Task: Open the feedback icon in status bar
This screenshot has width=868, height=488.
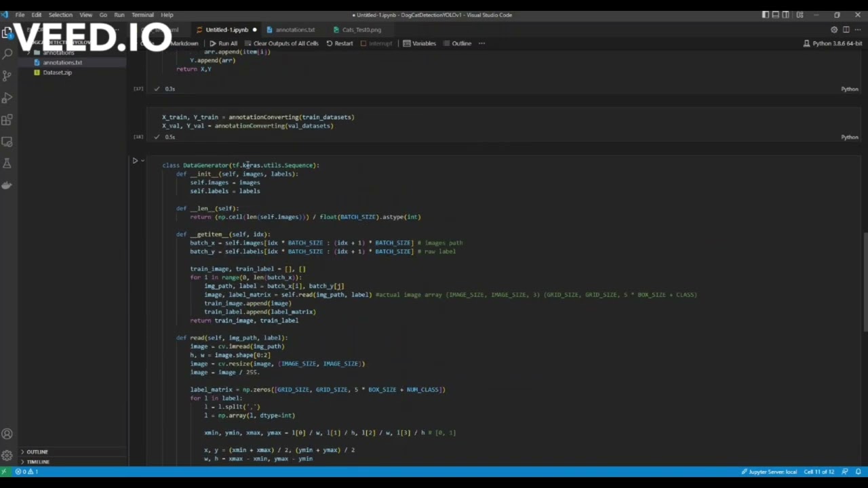Action: point(846,472)
